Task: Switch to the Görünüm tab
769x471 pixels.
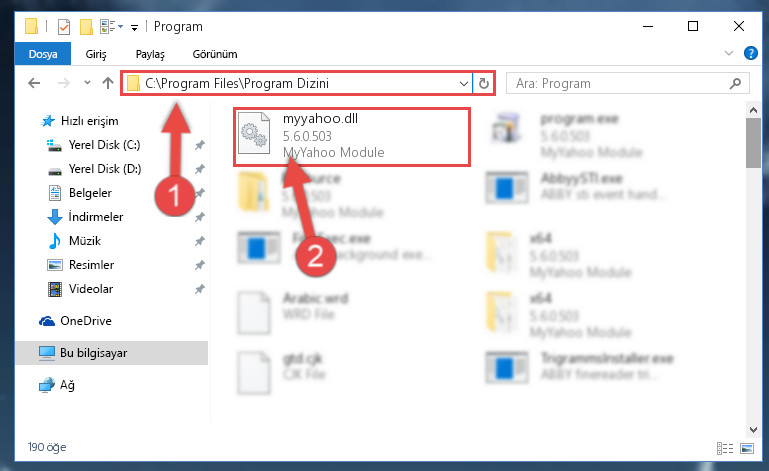Action: [215, 54]
